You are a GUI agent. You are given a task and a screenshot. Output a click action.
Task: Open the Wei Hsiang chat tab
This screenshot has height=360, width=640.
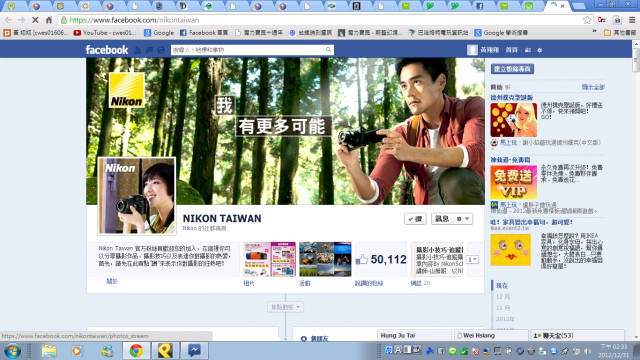(492, 336)
